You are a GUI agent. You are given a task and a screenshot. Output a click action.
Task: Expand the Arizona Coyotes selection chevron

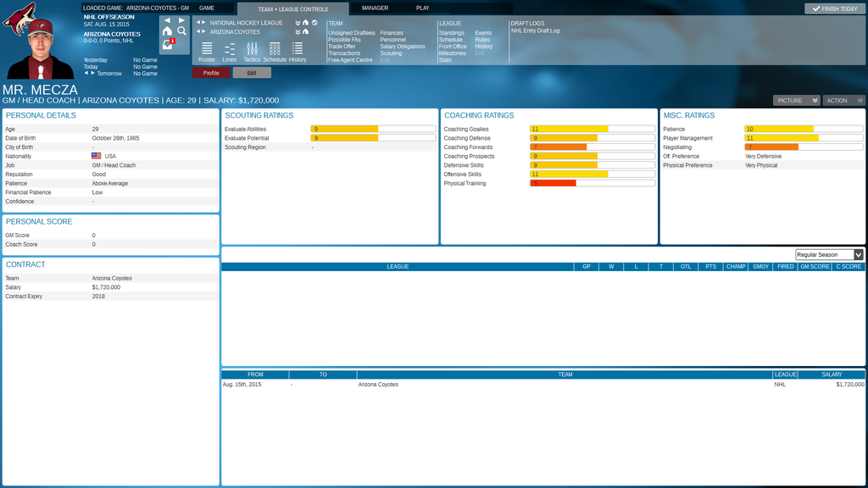[x=298, y=31]
